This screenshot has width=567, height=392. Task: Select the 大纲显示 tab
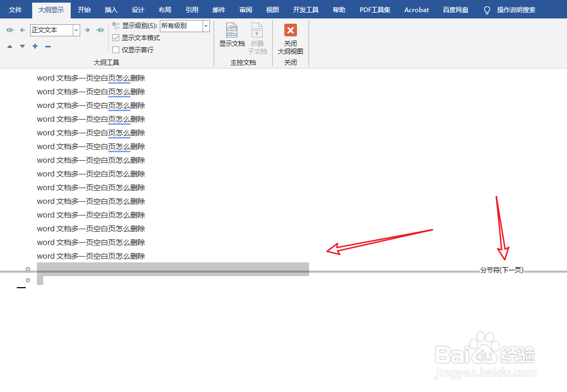coord(51,10)
